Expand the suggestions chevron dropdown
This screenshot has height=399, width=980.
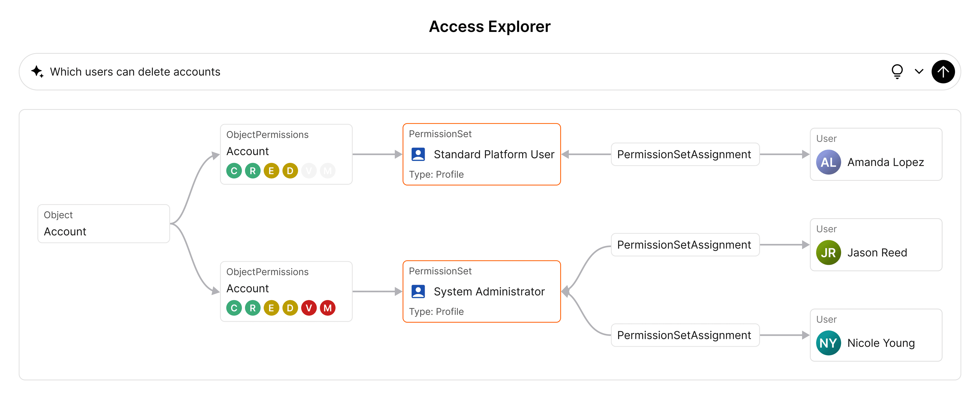919,71
